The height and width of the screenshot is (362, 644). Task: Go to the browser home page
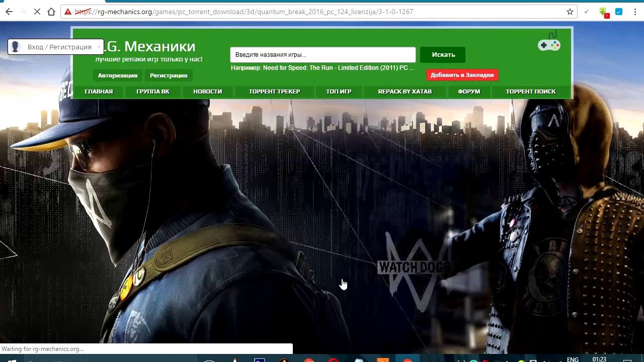(51, 12)
